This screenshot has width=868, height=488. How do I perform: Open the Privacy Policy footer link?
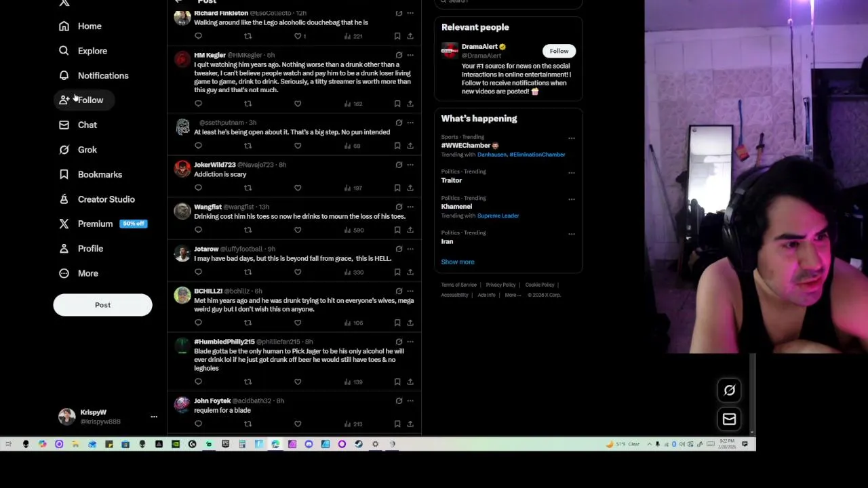[x=500, y=285]
